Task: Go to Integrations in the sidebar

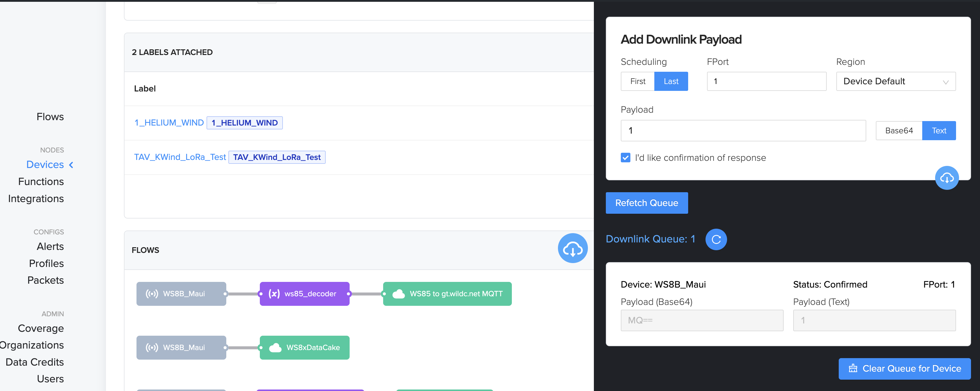Action: coord(36,199)
